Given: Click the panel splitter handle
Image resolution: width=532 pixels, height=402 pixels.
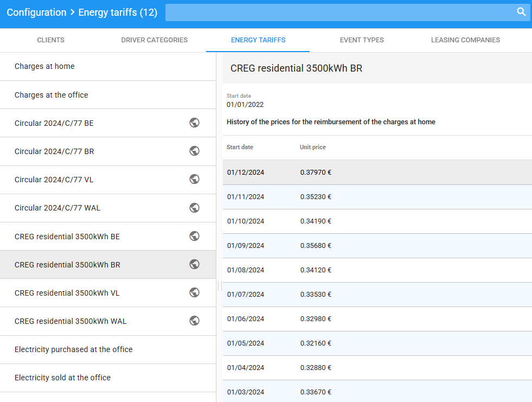Looking at the screenshot, I should click(220, 285).
